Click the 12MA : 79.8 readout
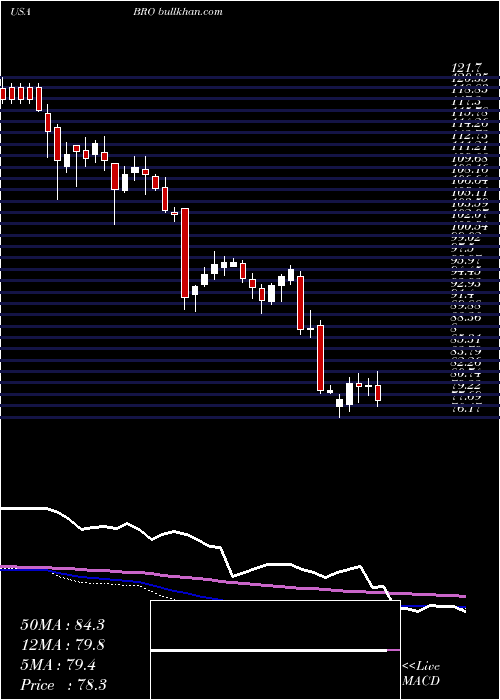Image resolution: width=500 pixels, height=700 pixels. tap(62, 645)
